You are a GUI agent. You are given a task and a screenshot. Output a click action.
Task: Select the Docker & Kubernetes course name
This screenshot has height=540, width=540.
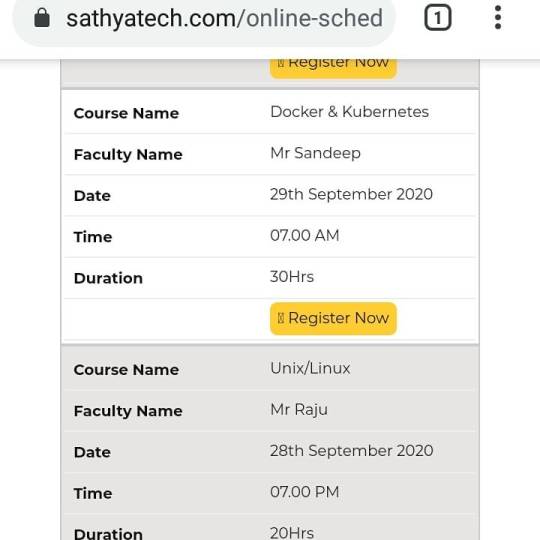pos(350,112)
